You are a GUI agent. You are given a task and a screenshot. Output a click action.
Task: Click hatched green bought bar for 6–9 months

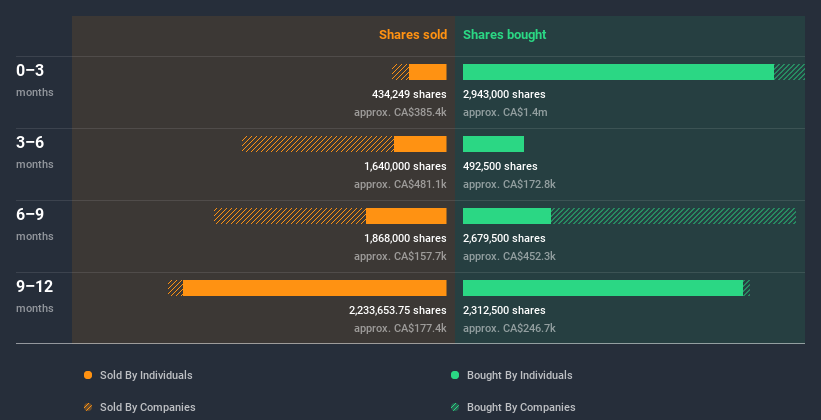click(673, 216)
